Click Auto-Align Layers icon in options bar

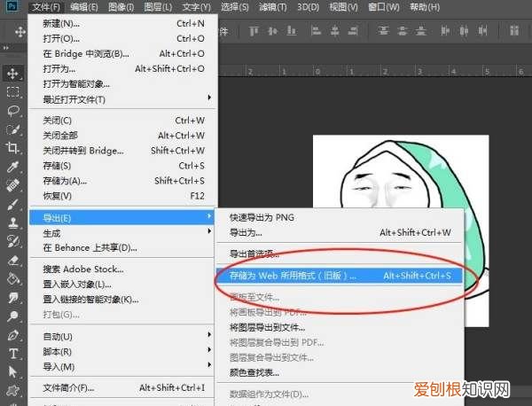(x=514, y=31)
